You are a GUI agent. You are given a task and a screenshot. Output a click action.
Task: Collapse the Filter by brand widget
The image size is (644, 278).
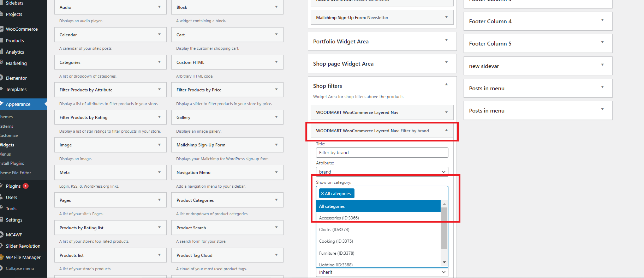[446, 131]
